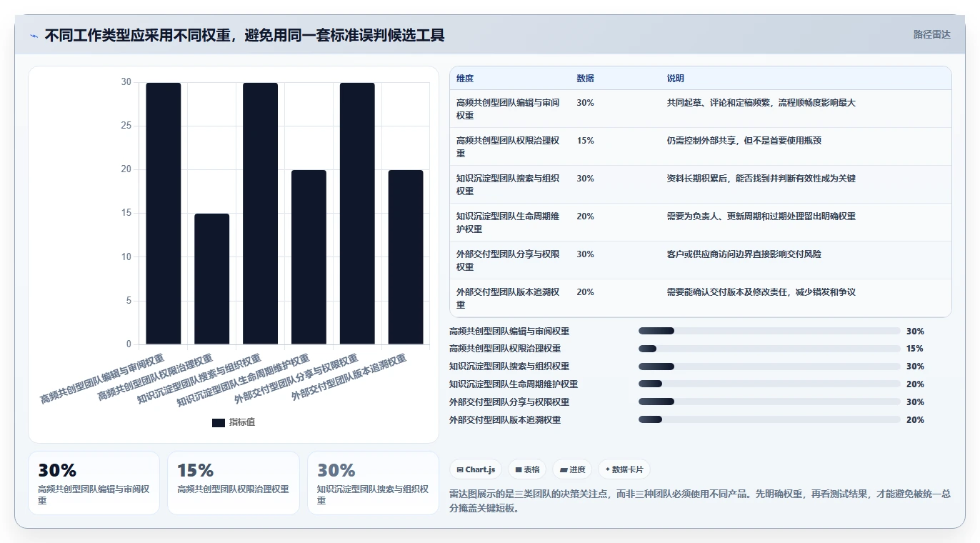Click the chart bar for 知识沉淀型团队生命周期维护权重

click(x=309, y=257)
